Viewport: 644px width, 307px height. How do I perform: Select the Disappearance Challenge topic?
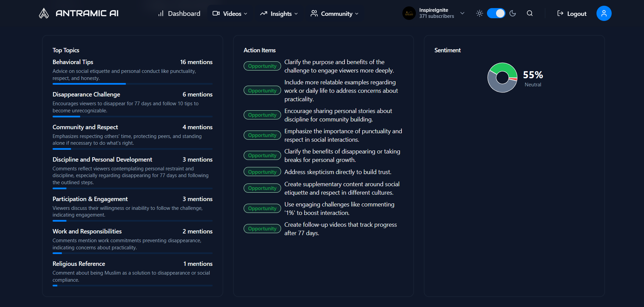click(x=86, y=94)
